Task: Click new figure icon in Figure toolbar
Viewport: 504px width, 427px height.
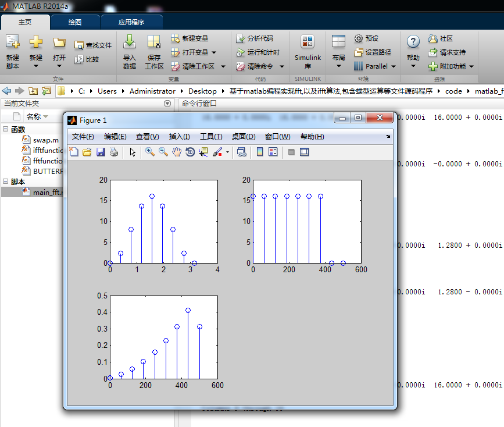Action: click(x=74, y=152)
